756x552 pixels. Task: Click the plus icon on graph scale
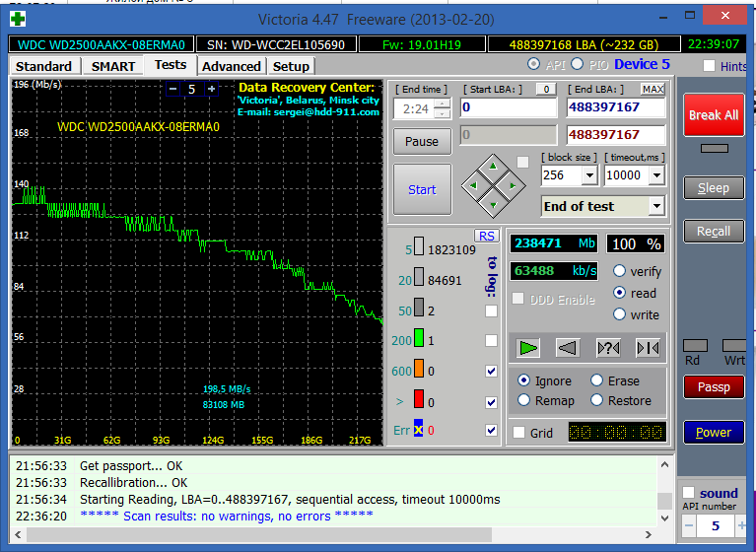coord(211,89)
